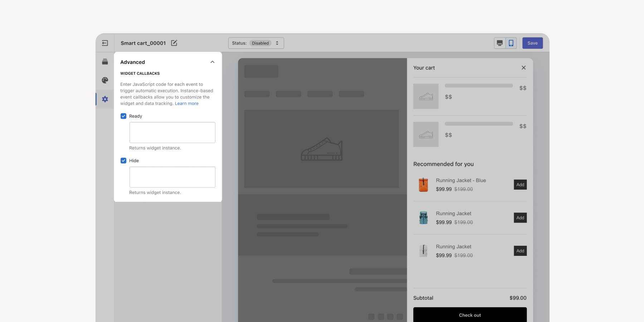Click the Your cart heading
The width and height of the screenshot is (644, 322).
point(424,68)
